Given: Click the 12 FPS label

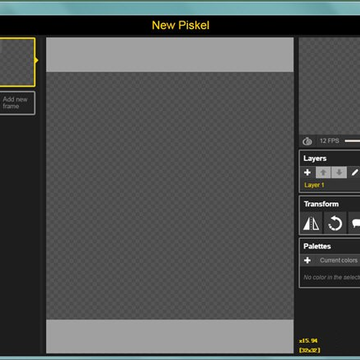Looking at the screenshot, I should point(329,141).
